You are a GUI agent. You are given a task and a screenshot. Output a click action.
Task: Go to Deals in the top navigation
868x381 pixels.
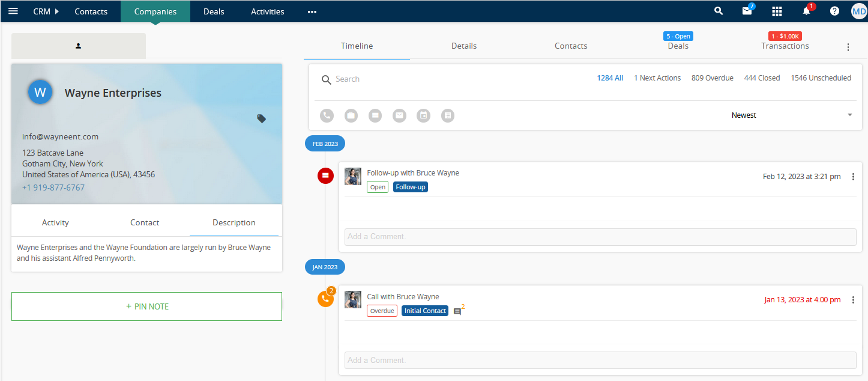coord(214,11)
